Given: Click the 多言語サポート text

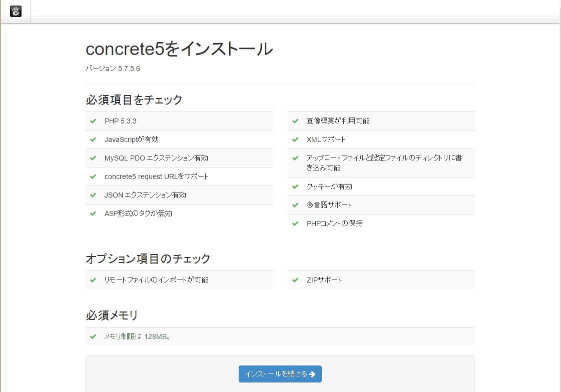Looking at the screenshot, I should click(329, 205).
